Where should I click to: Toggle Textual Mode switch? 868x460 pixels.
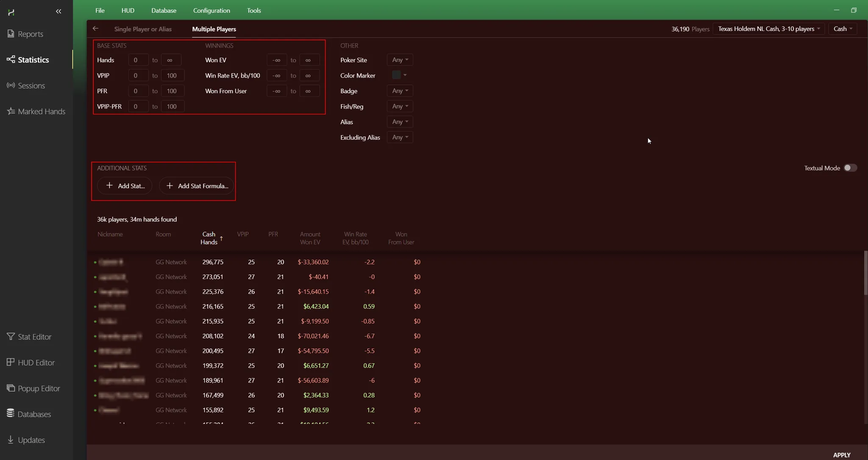[850, 168]
